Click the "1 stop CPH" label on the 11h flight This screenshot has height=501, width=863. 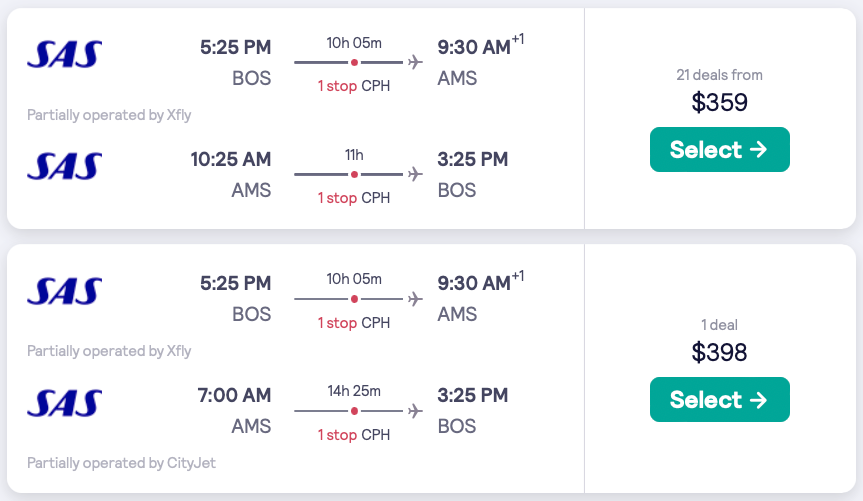click(x=354, y=198)
